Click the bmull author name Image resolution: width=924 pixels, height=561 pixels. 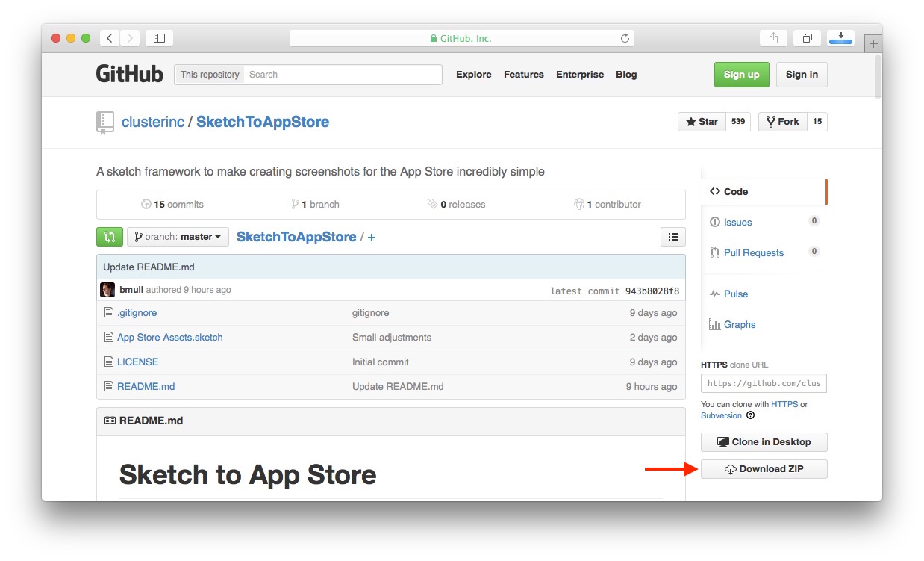[x=131, y=290]
